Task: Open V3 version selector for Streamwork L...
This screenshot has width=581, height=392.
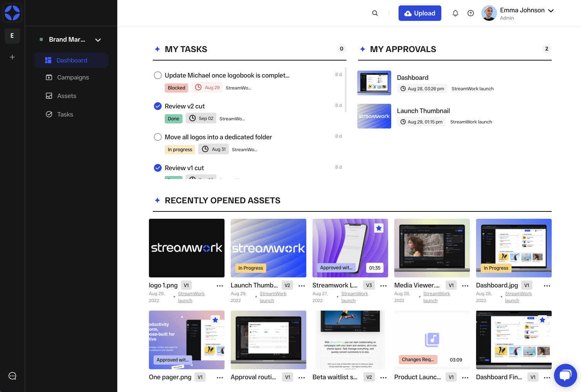Action: coord(369,286)
